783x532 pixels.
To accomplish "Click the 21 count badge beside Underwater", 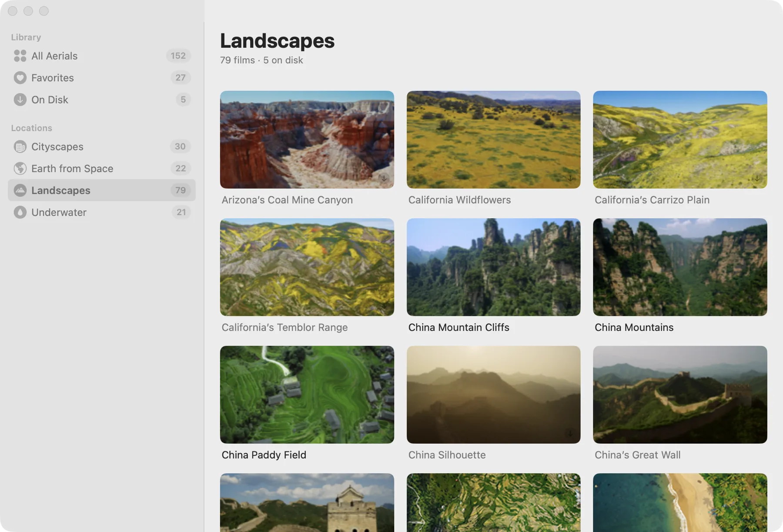I will pyautogui.click(x=181, y=212).
